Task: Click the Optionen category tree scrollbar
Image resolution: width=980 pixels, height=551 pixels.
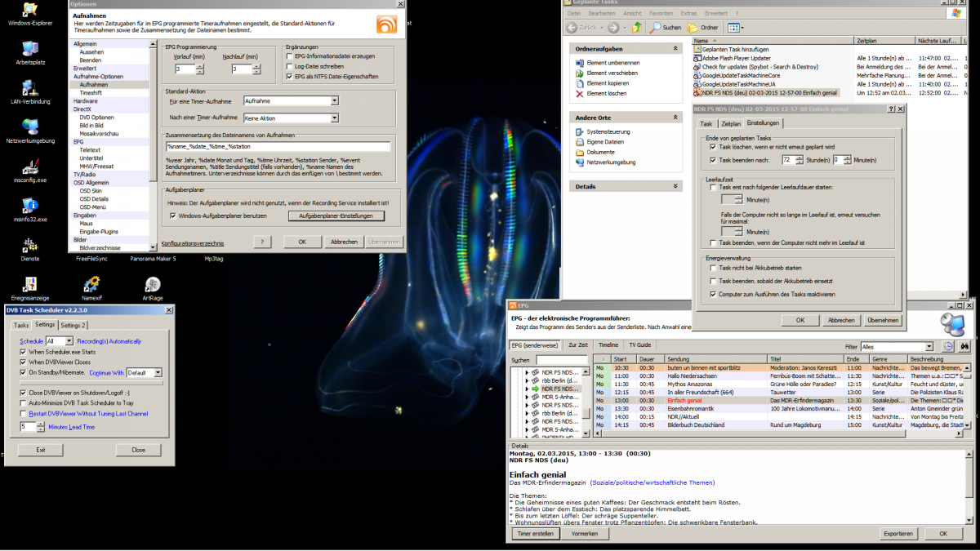Action: 153,144
